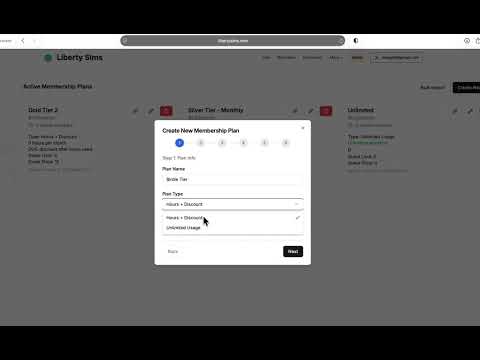Viewport: 480px width, 360px height.
Task: Click the pin icon for Silver Tier - Monthly
Action: pyautogui.click(x=295, y=111)
